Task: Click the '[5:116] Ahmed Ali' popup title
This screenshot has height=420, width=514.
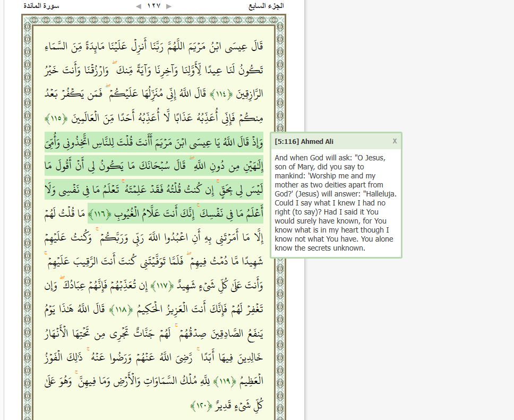Action: [x=304, y=141]
